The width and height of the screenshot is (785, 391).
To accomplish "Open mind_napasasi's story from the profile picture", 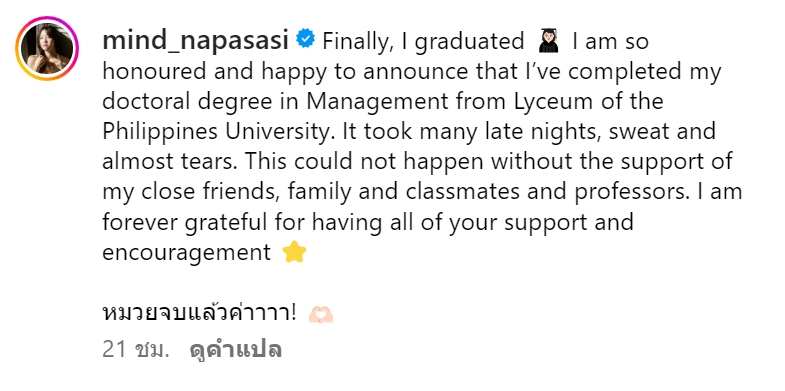I will click(47, 49).
